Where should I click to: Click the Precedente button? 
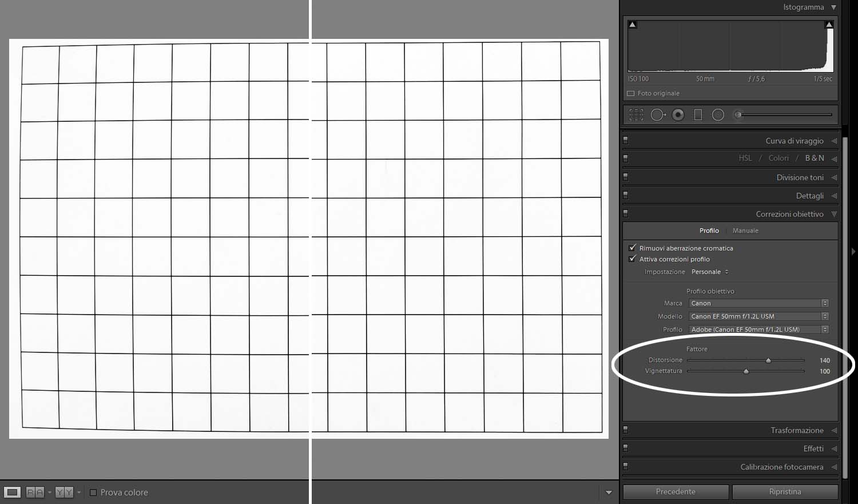(676, 492)
